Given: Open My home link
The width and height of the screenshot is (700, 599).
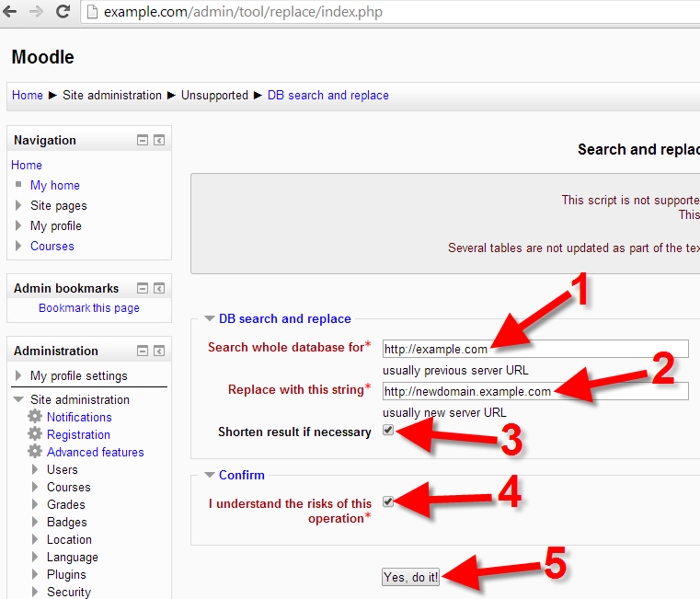Looking at the screenshot, I should pyautogui.click(x=55, y=185).
